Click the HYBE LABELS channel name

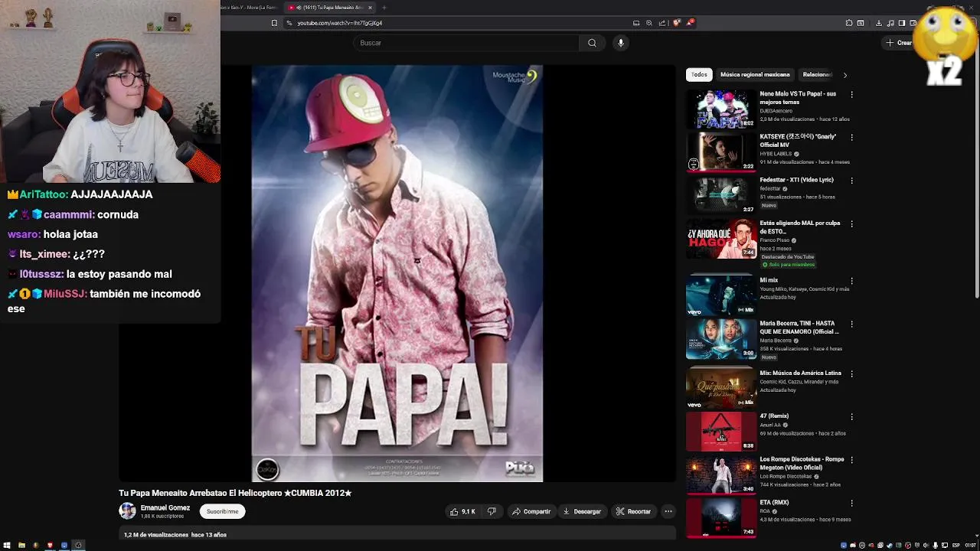[x=776, y=154]
